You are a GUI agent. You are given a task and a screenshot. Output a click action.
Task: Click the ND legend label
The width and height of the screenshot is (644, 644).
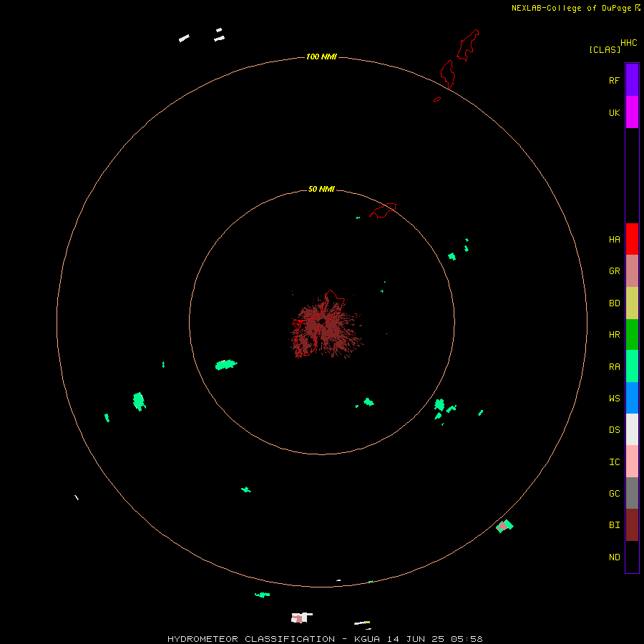point(614,557)
